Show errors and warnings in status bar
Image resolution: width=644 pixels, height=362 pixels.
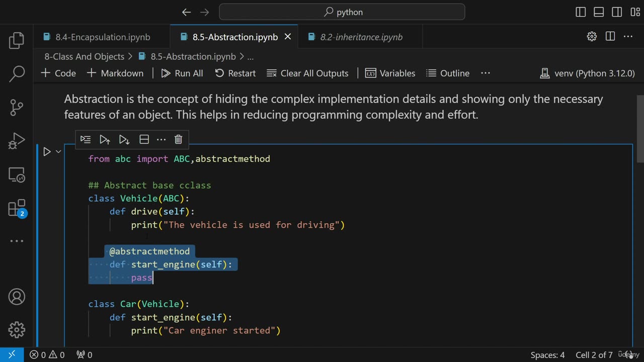point(47,354)
